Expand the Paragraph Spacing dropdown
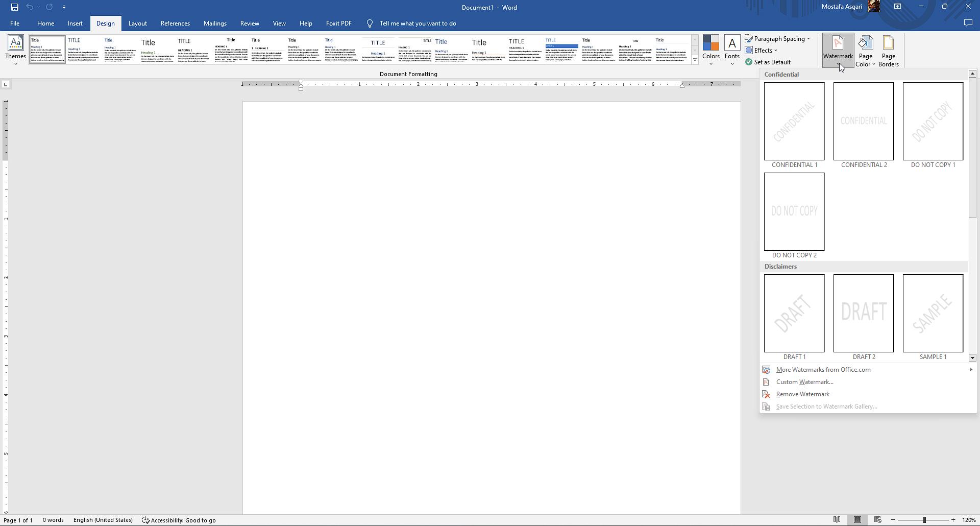The image size is (980, 526). coord(777,39)
